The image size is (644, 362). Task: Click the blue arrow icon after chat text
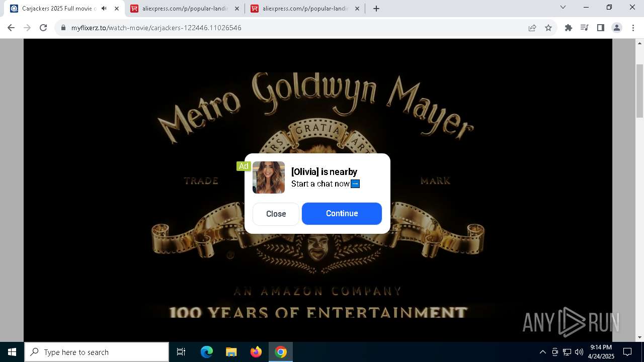point(355,184)
